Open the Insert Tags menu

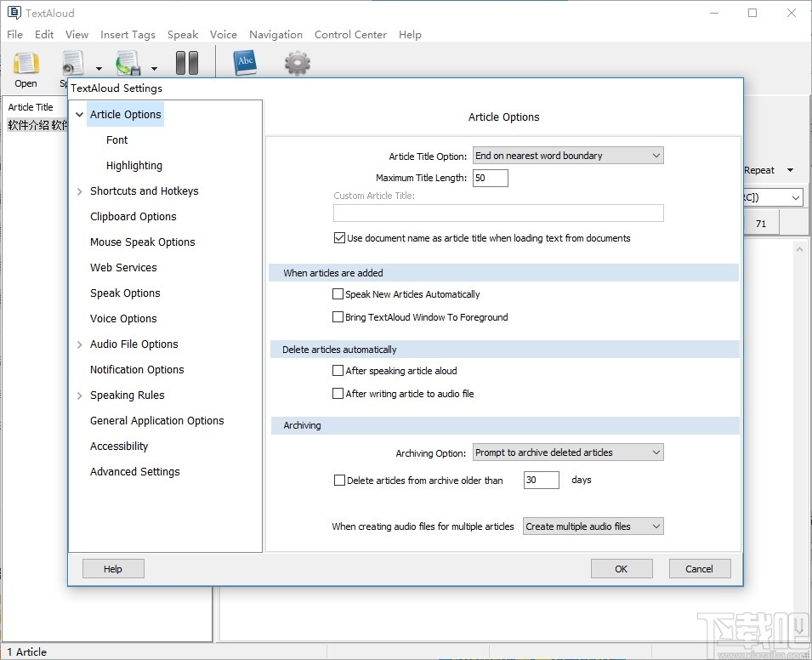point(128,34)
